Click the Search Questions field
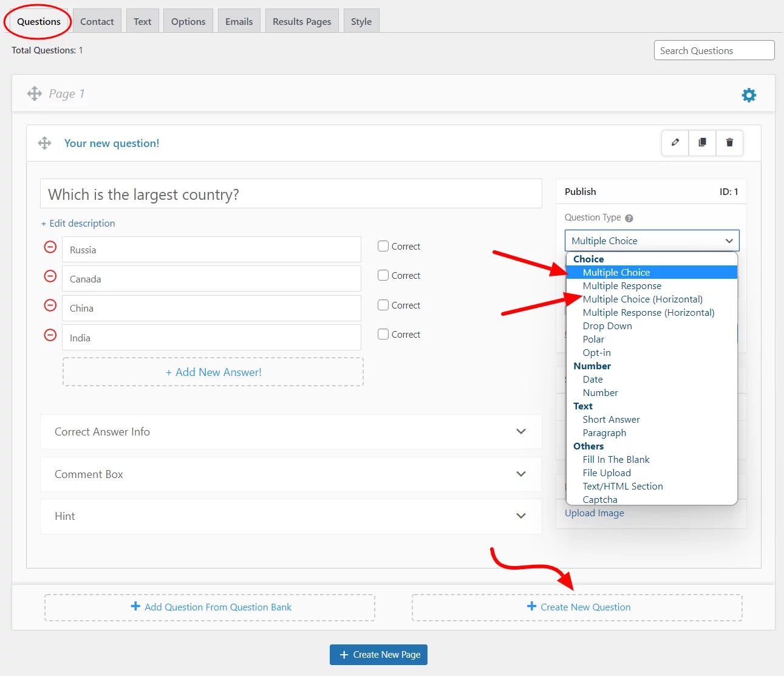Image resolution: width=784 pixels, height=676 pixels. 714,50
